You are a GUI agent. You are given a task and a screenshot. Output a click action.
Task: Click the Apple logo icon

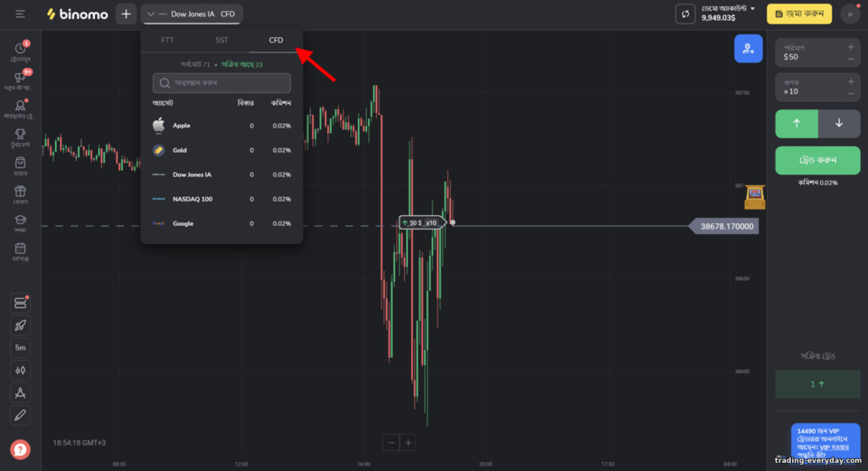click(159, 125)
